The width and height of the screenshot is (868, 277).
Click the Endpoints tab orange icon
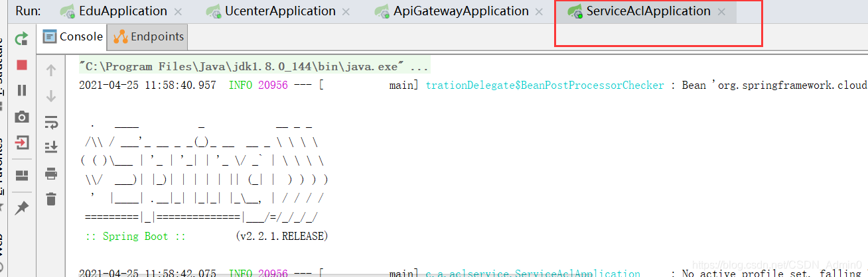coord(120,37)
